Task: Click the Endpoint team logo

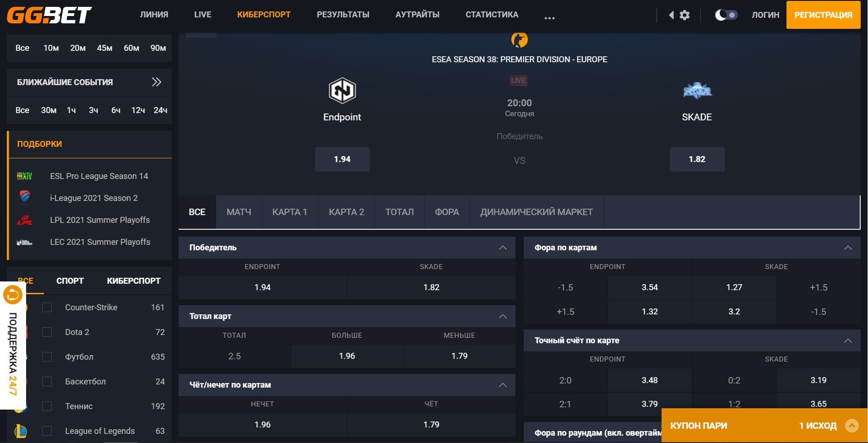Action: (342, 90)
